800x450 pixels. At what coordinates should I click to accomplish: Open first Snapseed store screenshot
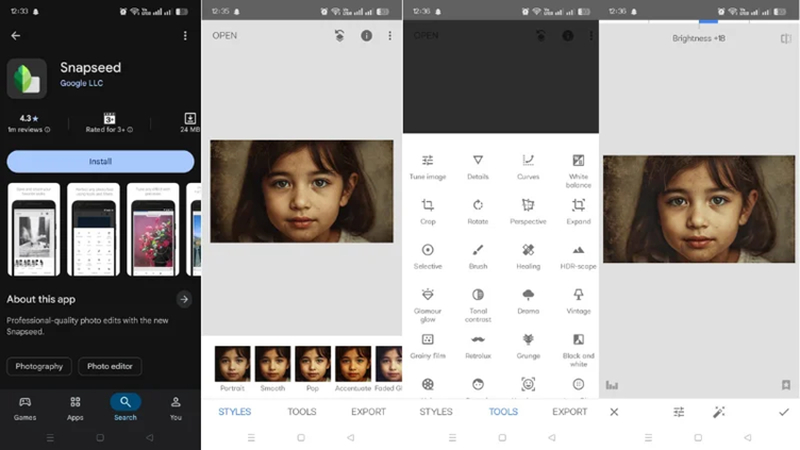(34, 230)
